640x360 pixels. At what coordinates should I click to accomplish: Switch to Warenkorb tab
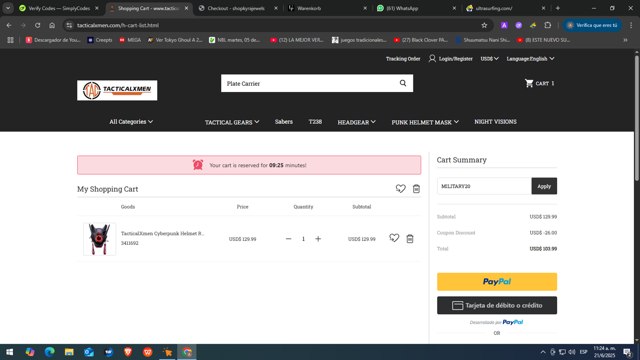327,8
